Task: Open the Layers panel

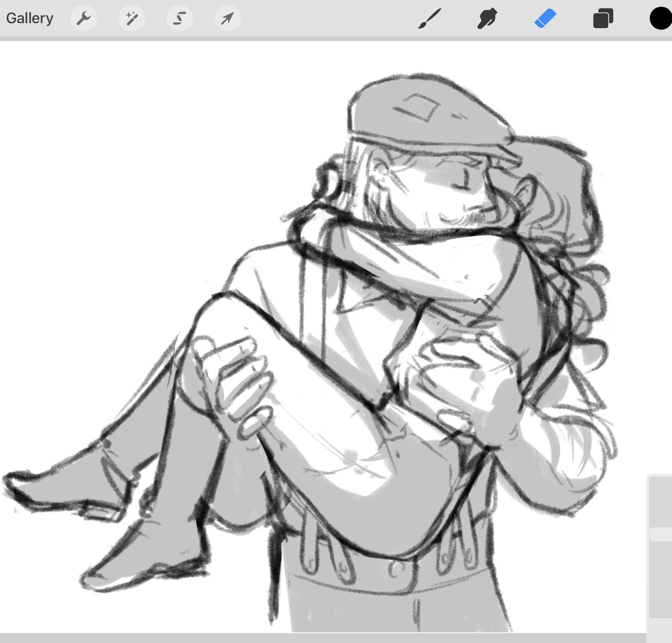Action: [x=603, y=19]
